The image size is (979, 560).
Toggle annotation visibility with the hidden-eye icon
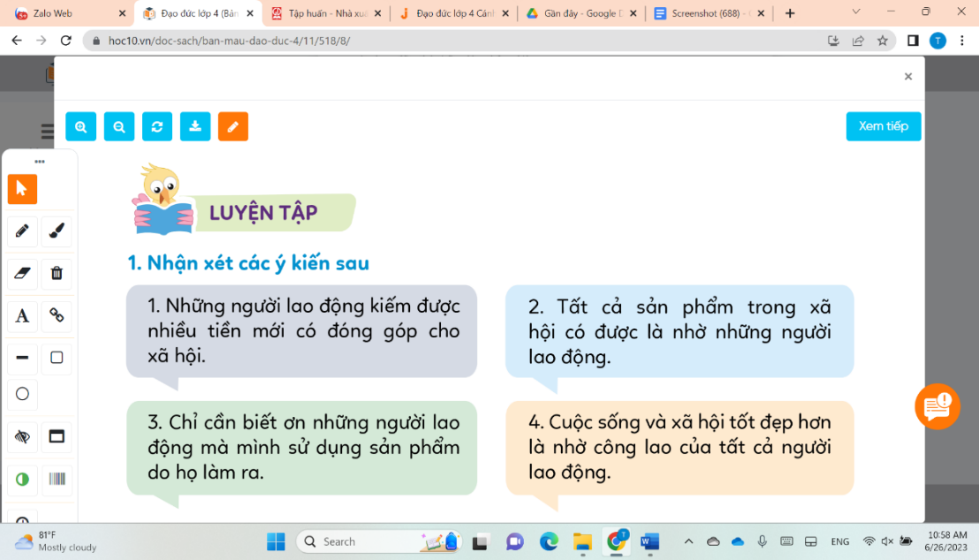click(22, 436)
